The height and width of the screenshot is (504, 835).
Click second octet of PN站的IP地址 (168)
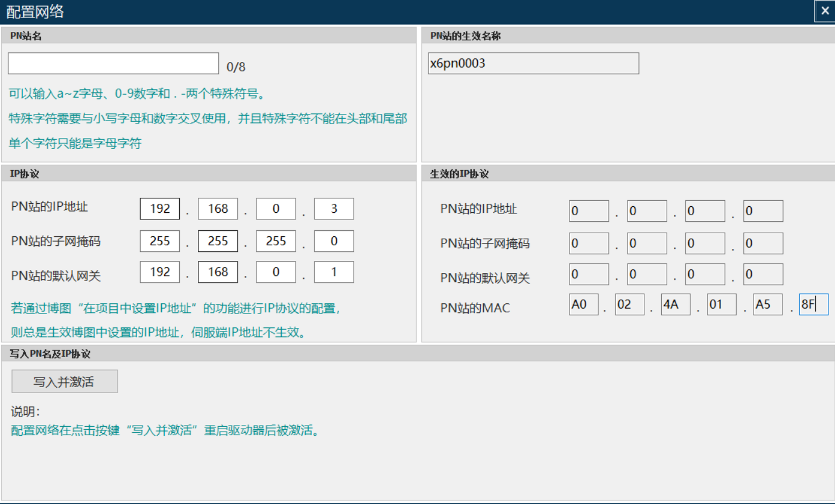point(218,209)
